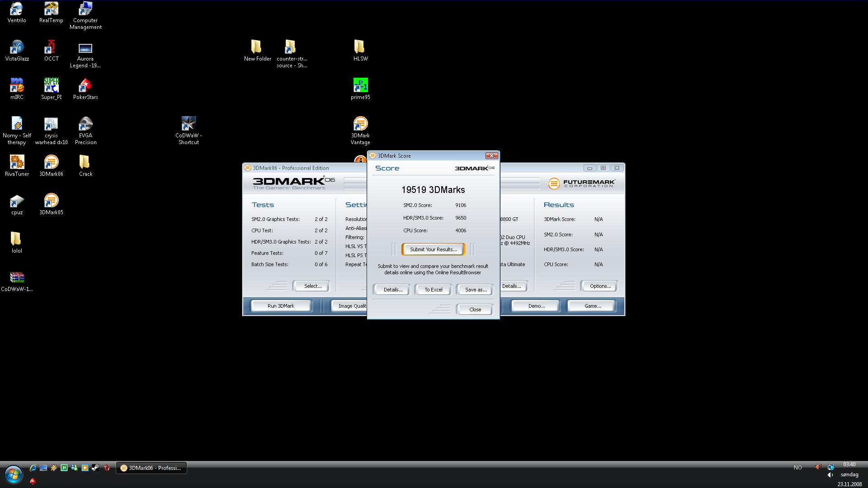Click the NO language indicator
The width and height of the screenshot is (868, 488).
pos(797,468)
